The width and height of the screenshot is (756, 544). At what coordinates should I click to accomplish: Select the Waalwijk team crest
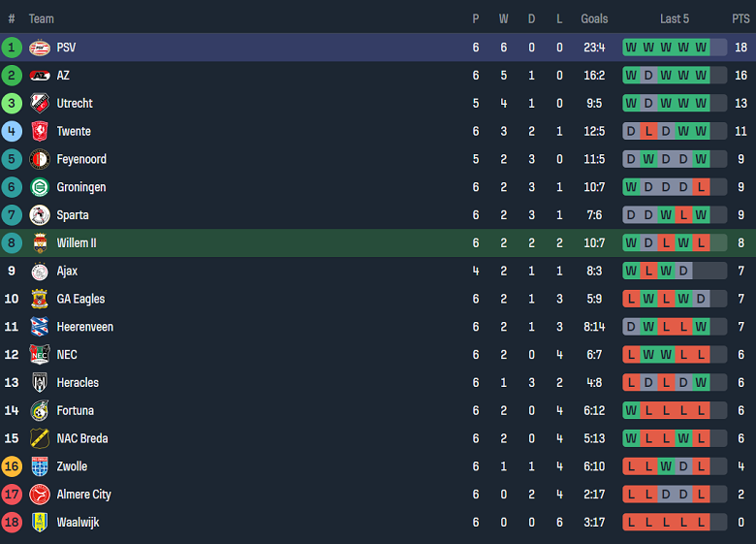tap(40, 523)
